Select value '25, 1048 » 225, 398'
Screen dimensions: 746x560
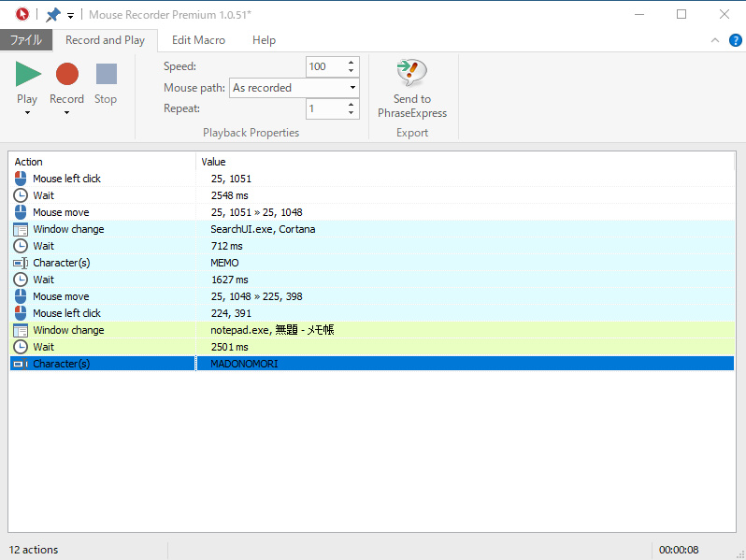point(257,296)
